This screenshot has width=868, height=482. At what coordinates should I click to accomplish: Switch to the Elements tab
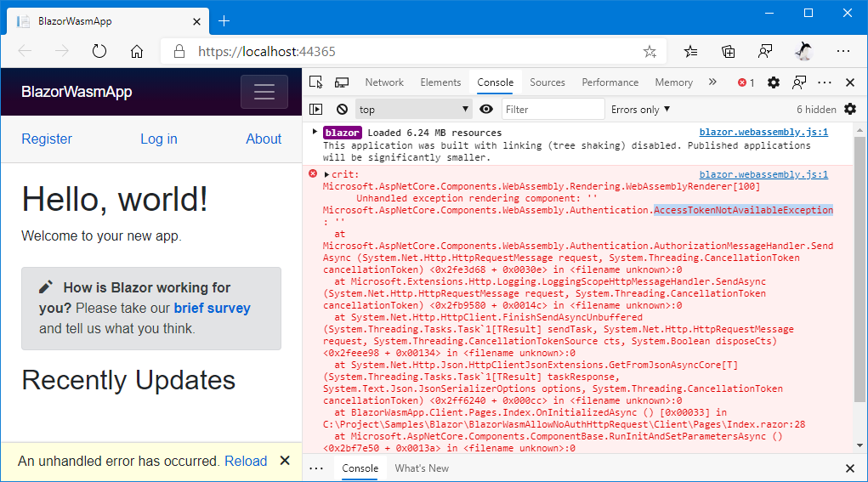(440, 82)
